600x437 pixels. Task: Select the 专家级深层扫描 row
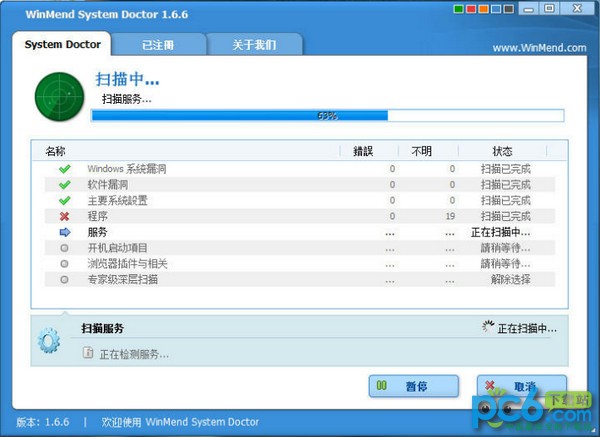pyautogui.click(x=300, y=280)
